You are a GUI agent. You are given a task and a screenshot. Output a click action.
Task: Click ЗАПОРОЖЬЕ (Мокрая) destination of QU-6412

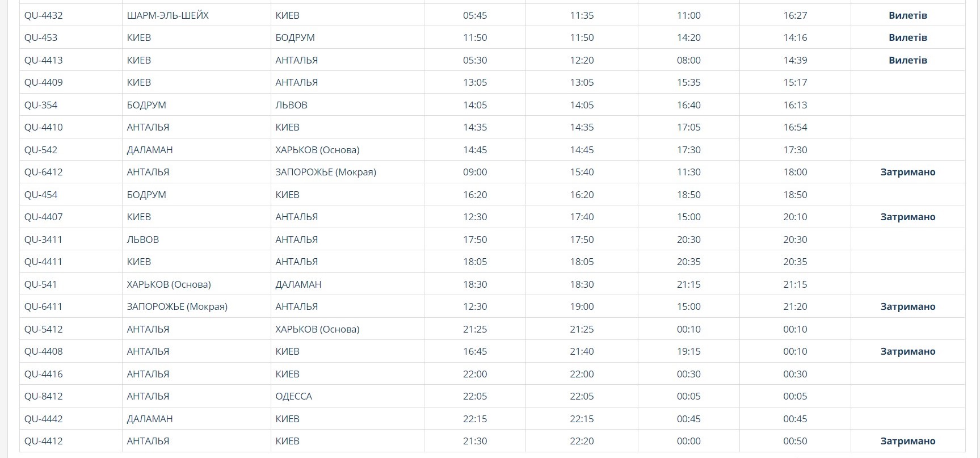(326, 172)
